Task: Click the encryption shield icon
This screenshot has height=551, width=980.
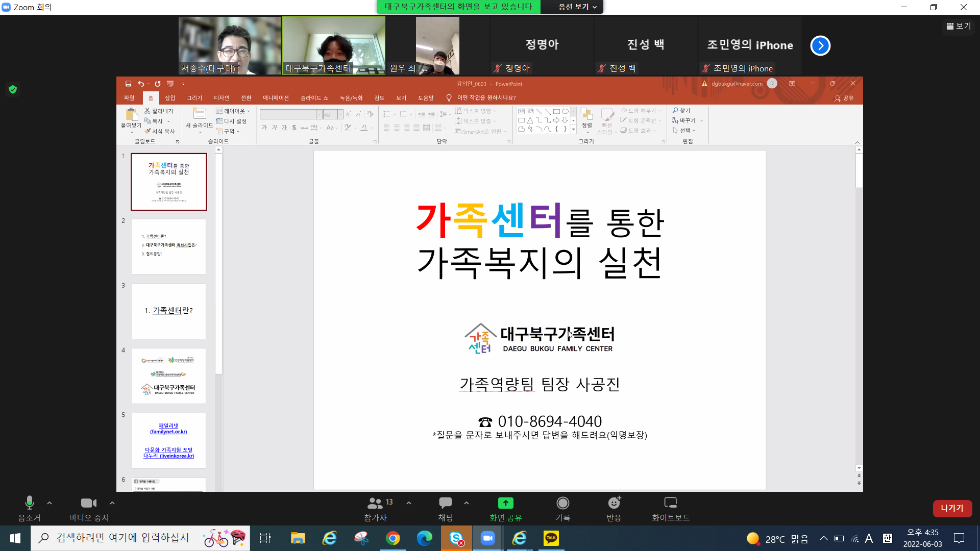Action: point(13,89)
